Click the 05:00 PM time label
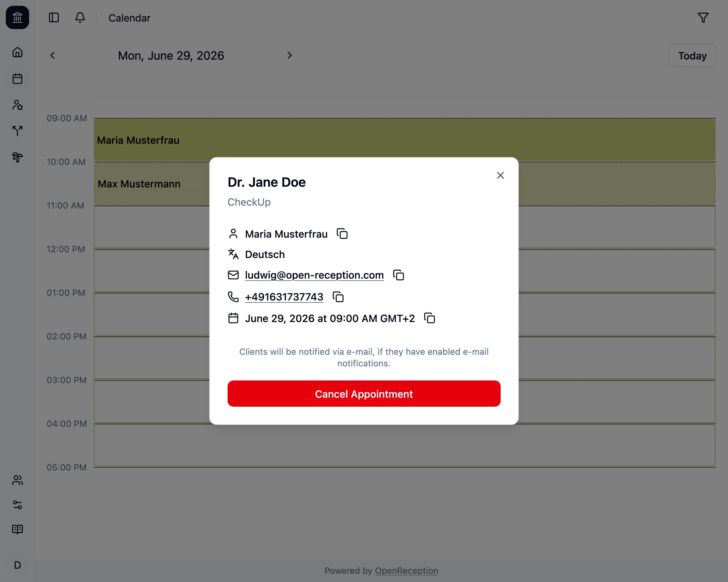 pyautogui.click(x=66, y=467)
